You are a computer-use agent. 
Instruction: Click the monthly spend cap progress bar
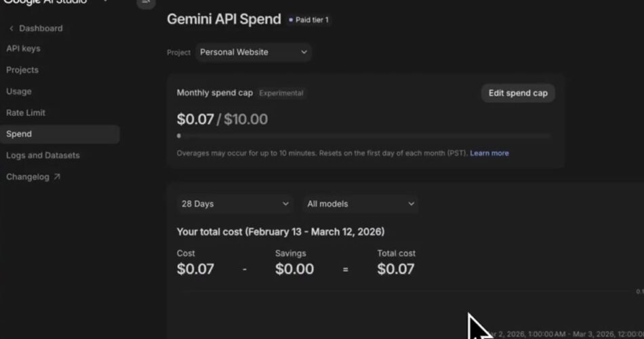365,136
